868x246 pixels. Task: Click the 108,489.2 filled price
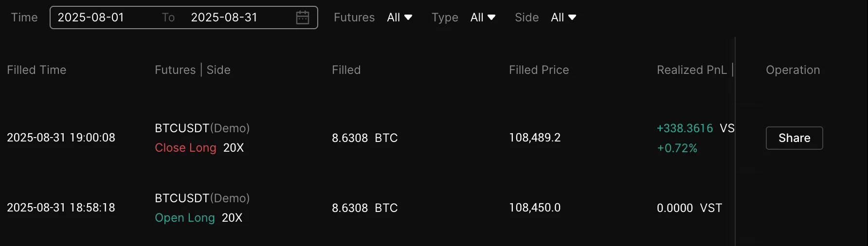point(535,138)
